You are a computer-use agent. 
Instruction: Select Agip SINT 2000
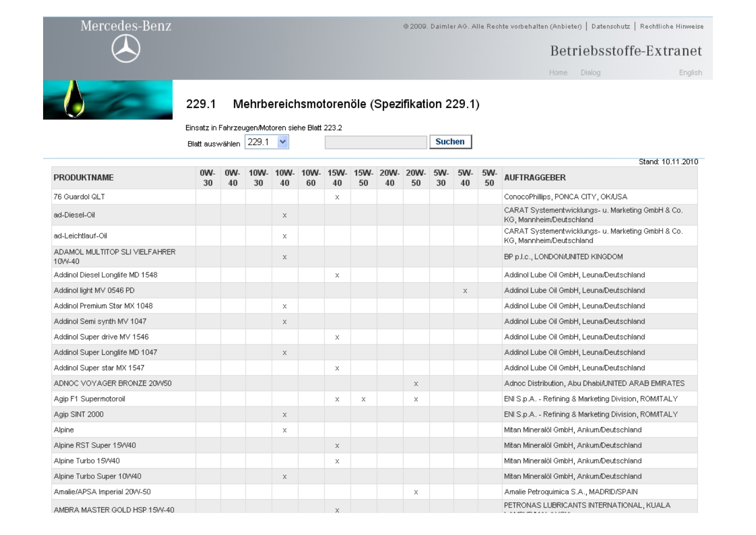coord(78,414)
